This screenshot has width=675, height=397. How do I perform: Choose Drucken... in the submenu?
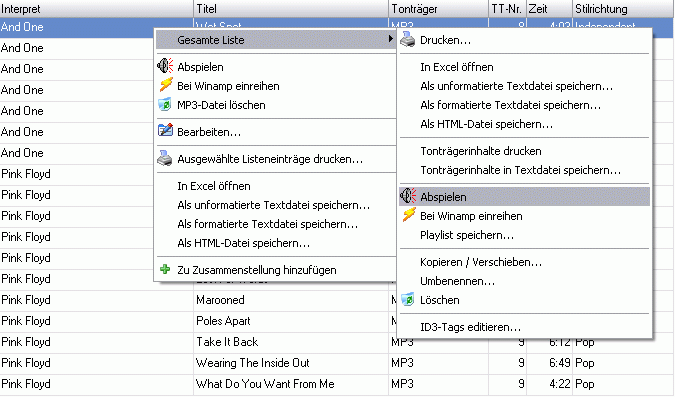pyautogui.click(x=524, y=40)
